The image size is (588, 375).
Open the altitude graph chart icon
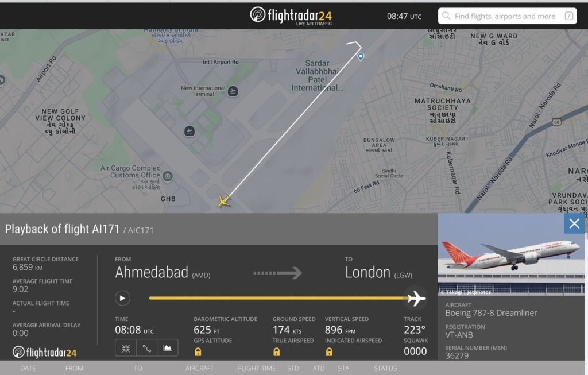pos(167,348)
